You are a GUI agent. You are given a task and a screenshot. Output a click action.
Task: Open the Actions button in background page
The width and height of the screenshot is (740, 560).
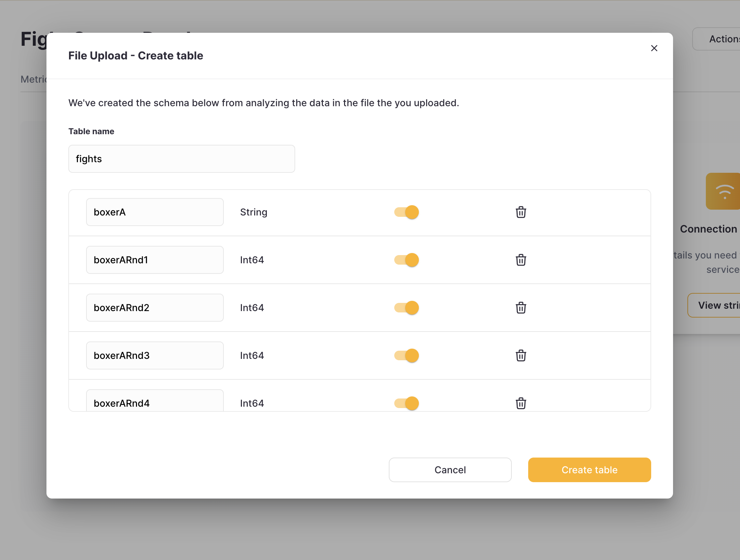pyautogui.click(x=716, y=39)
